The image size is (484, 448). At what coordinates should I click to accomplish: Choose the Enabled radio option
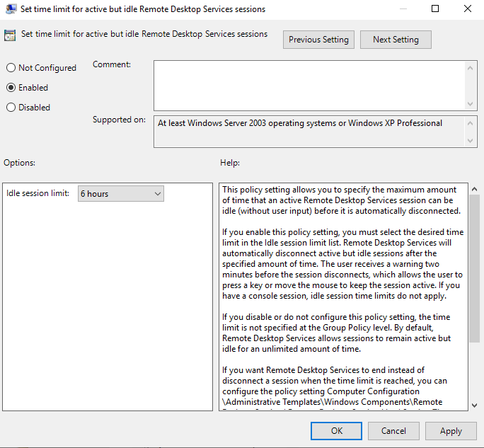pyautogui.click(x=11, y=88)
